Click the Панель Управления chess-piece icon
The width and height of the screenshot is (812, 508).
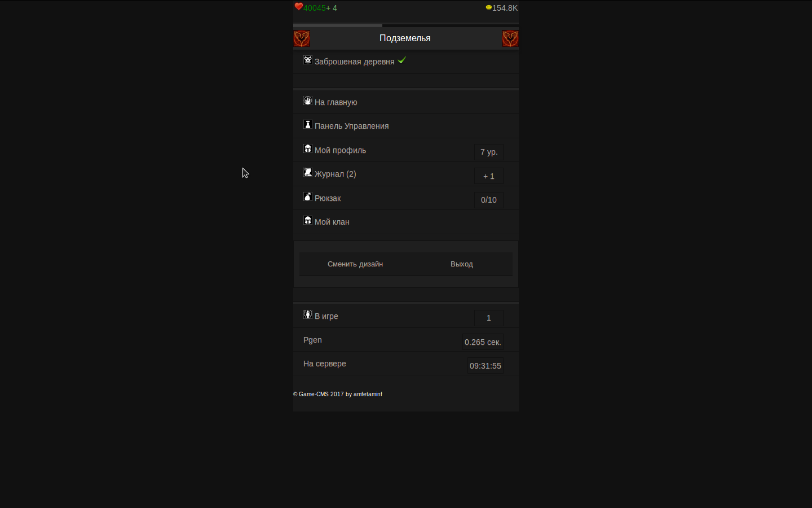coord(308,124)
